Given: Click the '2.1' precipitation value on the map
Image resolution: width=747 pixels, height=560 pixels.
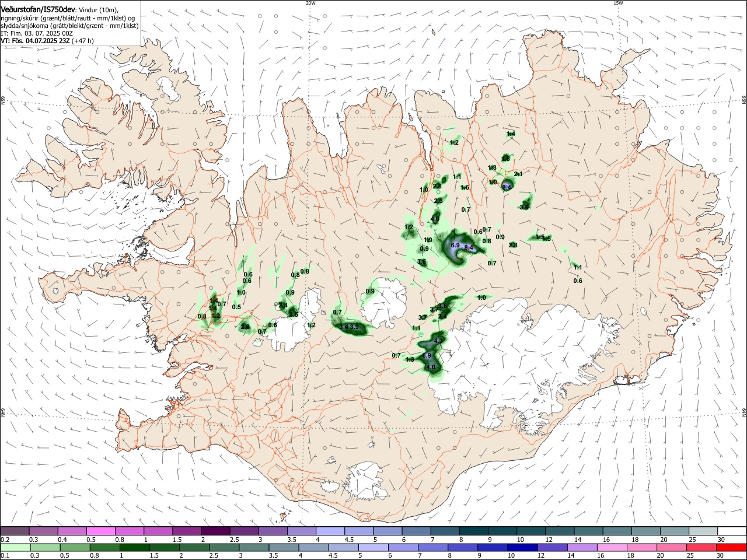Looking at the screenshot, I should pos(518,174).
